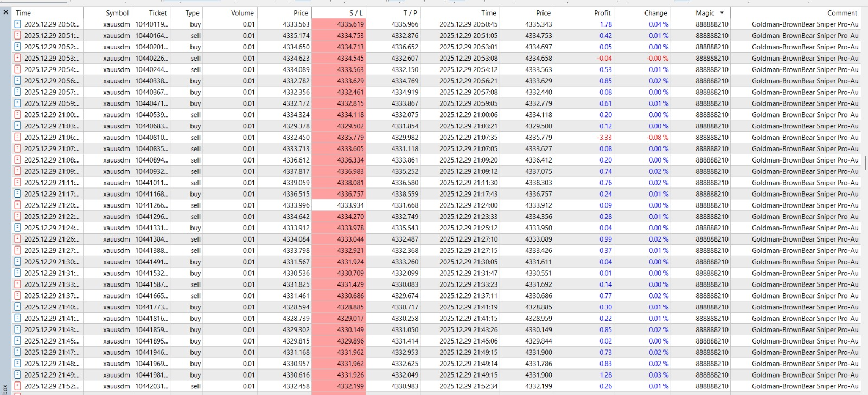The height and width of the screenshot is (395, 868).
Task: Select the row icon of ticket 10440226
Action: [x=17, y=58]
